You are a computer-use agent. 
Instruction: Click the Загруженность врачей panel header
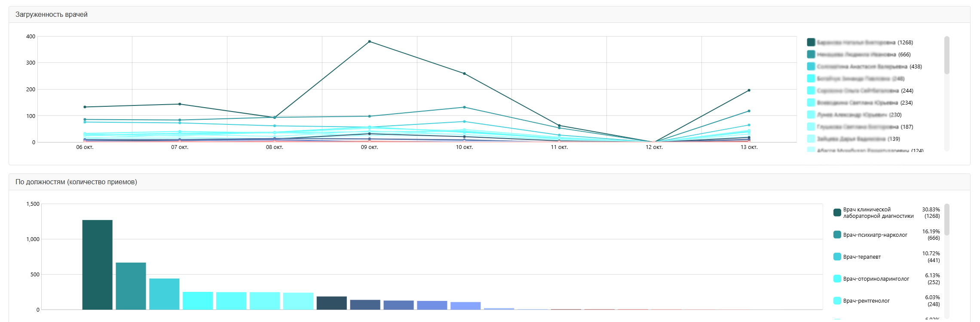[52, 15]
